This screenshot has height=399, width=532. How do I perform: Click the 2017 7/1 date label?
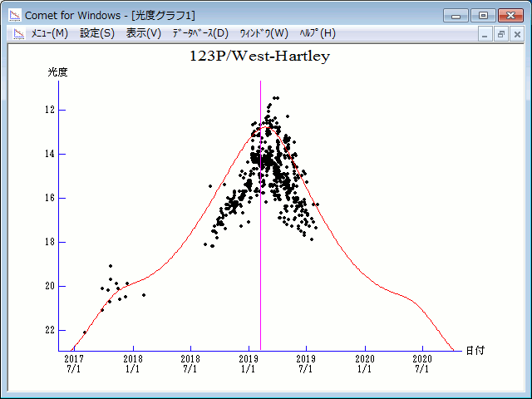pos(74,364)
